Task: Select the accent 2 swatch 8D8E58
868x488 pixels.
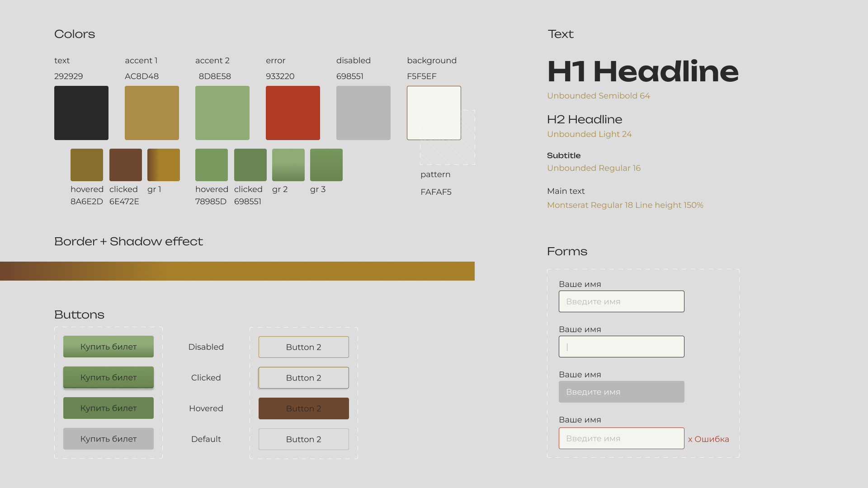Action: [x=222, y=113]
